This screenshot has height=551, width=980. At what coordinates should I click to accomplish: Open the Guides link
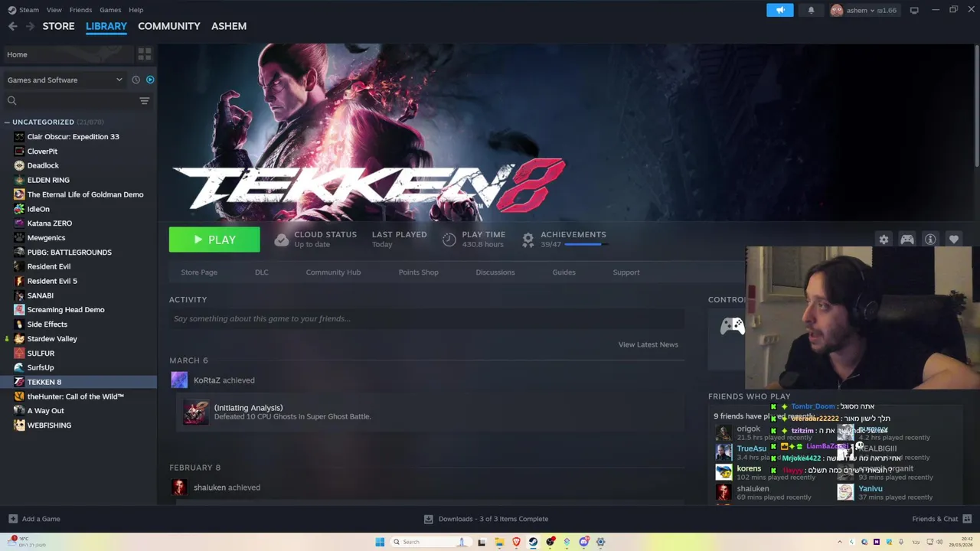(563, 272)
